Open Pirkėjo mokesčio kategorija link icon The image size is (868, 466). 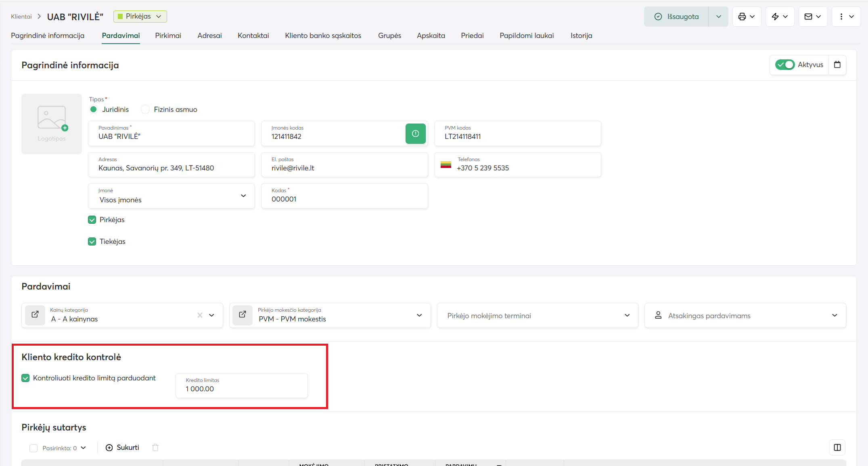point(243,315)
